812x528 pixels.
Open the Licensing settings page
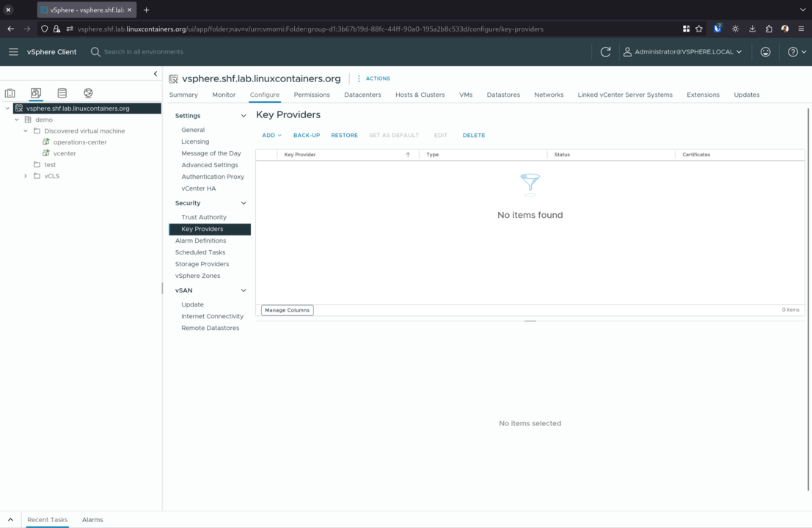pos(195,142)
